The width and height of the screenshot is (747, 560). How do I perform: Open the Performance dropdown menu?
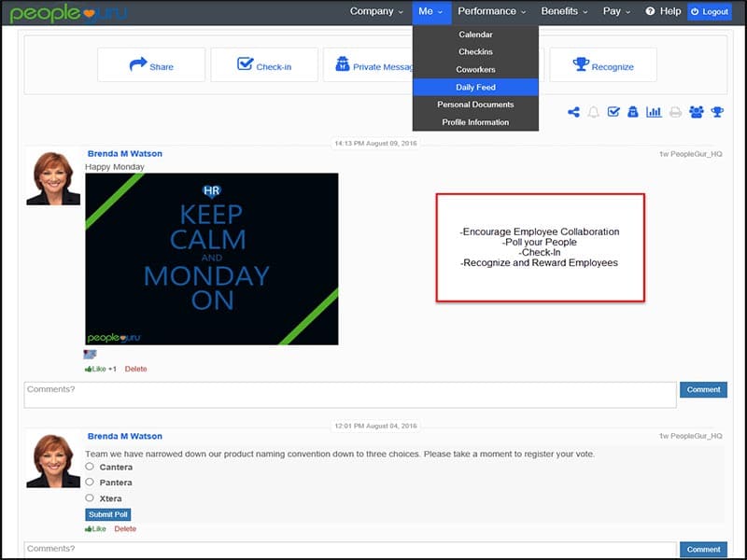coord(492,12)
